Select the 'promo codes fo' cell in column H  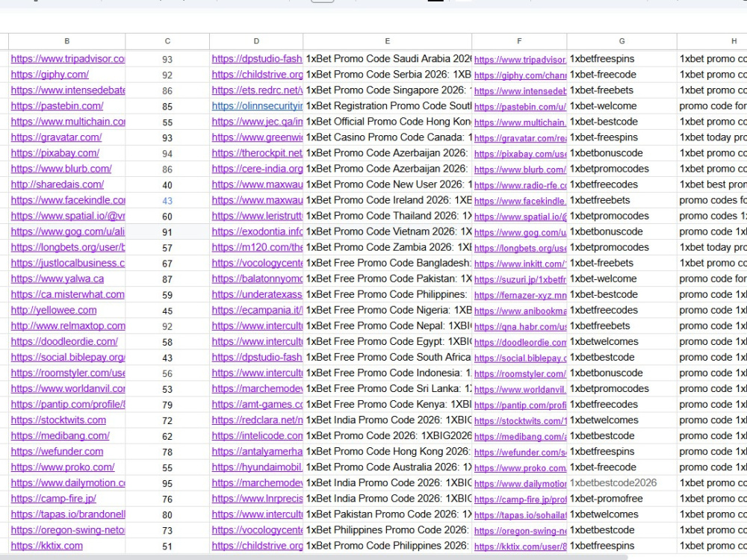[x=712, y=200]
